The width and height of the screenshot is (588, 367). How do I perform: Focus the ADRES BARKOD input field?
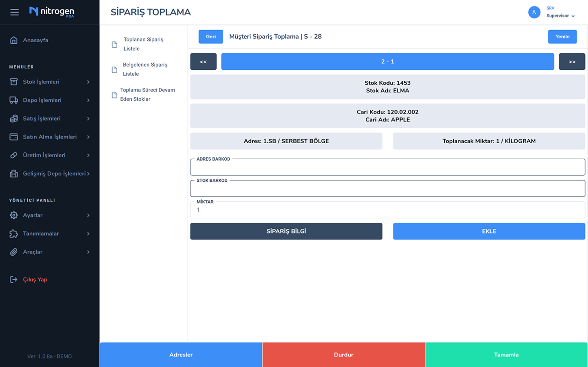(x=387, y=167)
